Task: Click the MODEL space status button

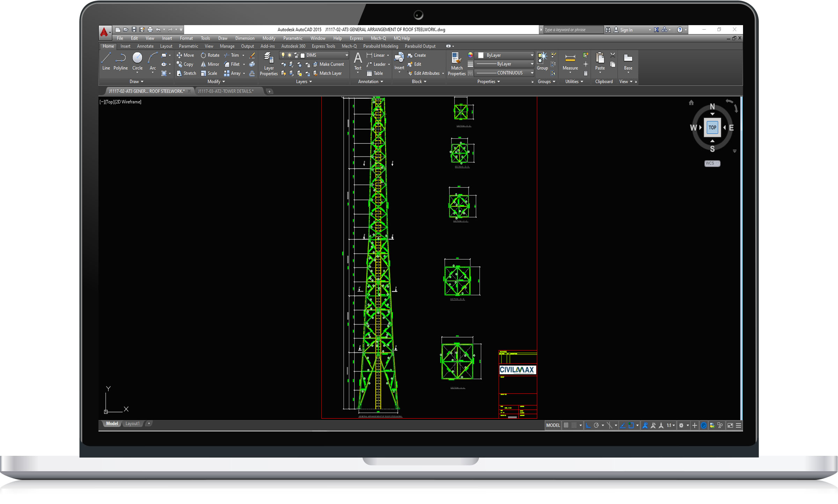Action: point(553,425)
